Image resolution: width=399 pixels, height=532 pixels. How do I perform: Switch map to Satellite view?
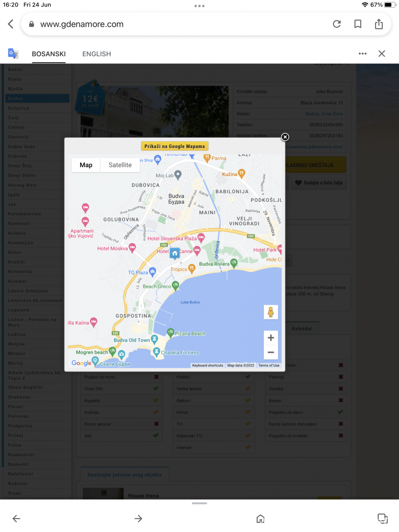tap(120, 165)
